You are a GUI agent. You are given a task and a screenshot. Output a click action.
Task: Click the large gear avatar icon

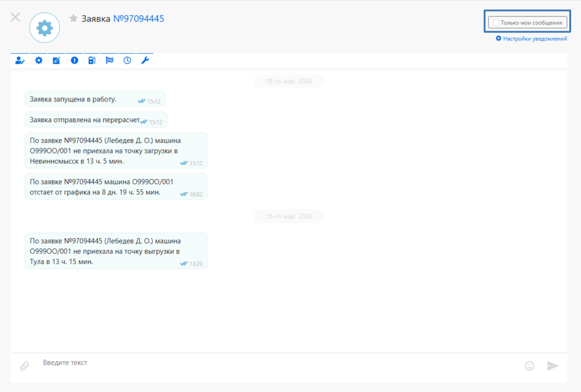click(45, 28)
